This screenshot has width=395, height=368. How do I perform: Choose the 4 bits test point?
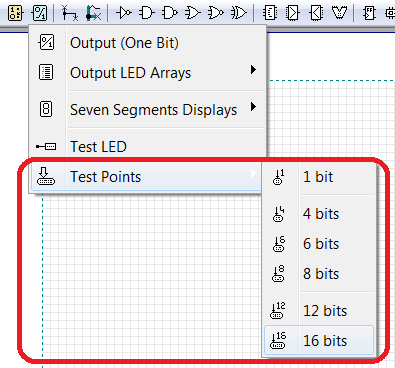(x=319, y=214)
